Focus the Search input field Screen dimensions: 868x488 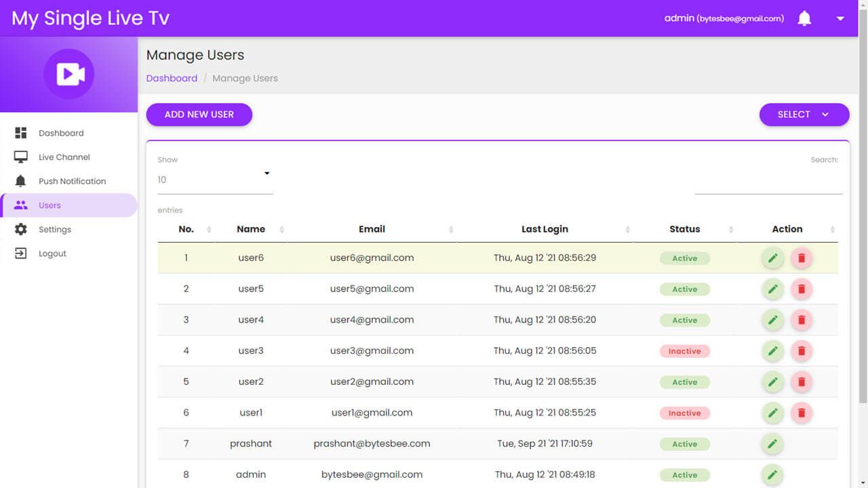pos(768,183)
